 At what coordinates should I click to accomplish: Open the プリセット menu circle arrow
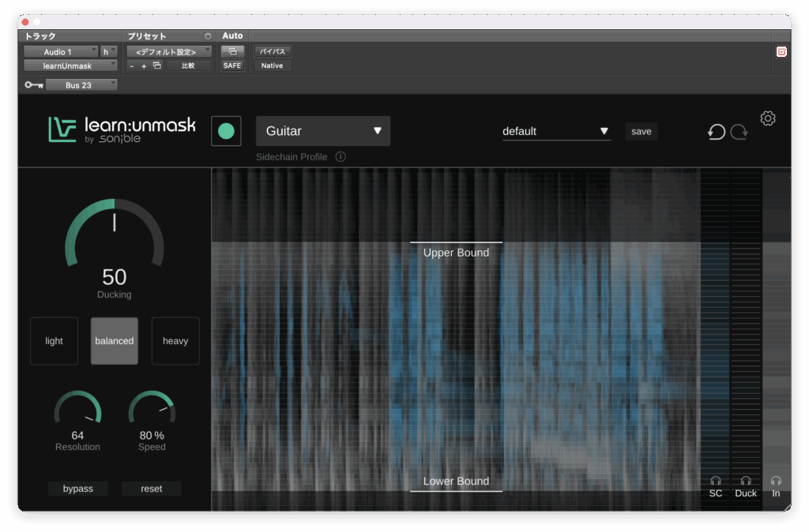[208, 36]
